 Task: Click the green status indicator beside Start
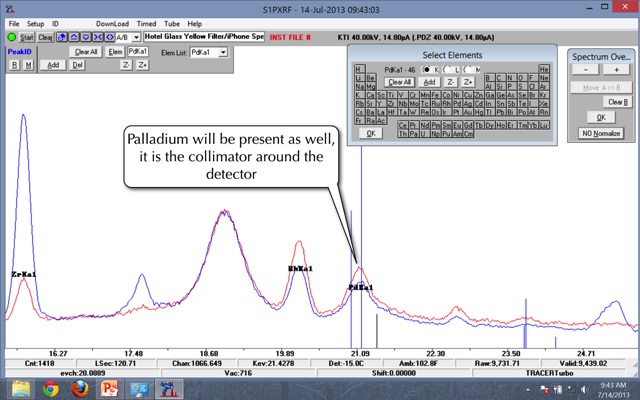[11, 36]
